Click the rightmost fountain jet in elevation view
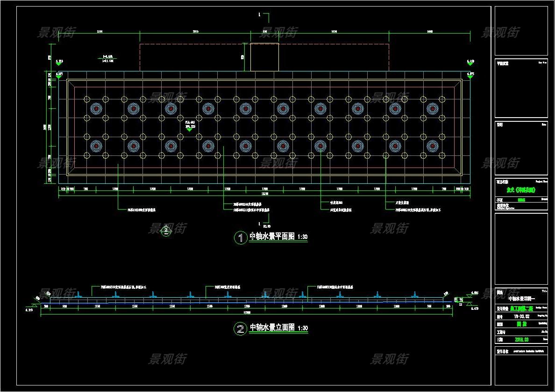This screenshot has width=555, height=392. point(414,294)
